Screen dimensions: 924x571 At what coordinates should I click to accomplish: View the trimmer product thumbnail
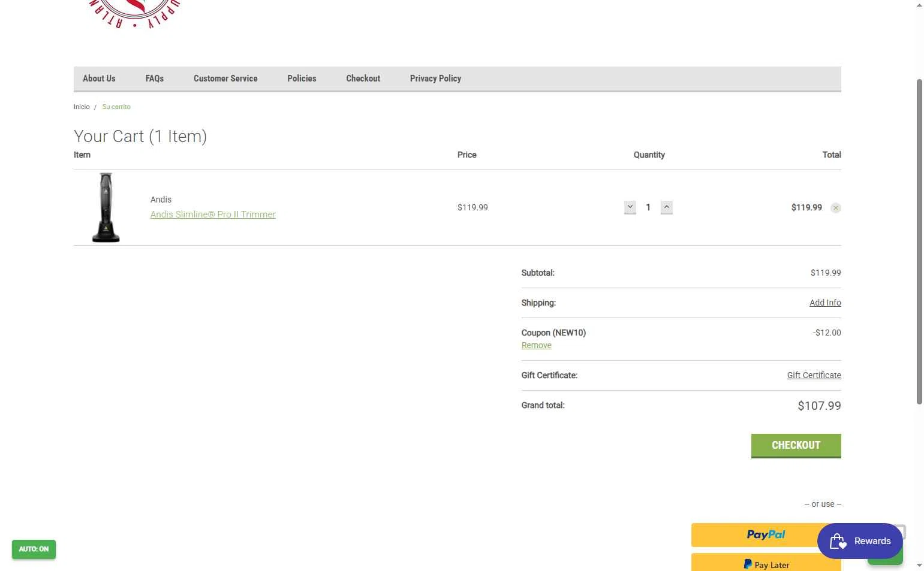[x=106, y=207]
